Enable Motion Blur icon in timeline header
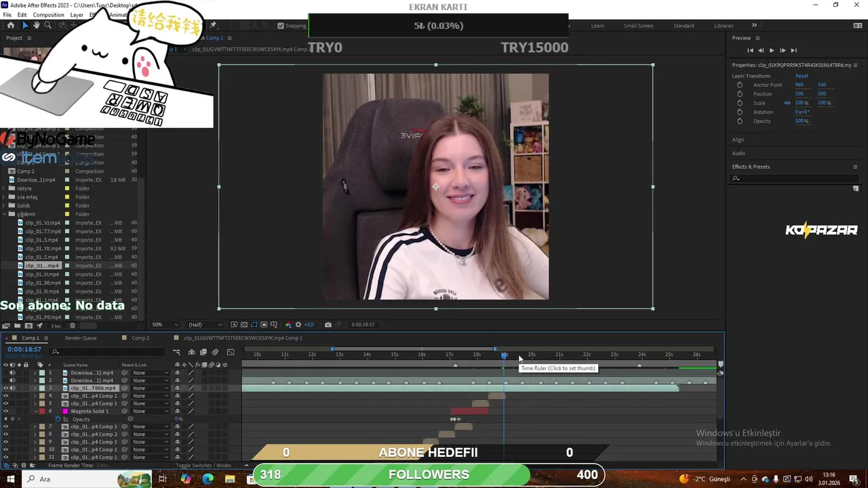The height and width of the screenshot is (488, 868). coord(215,352)
